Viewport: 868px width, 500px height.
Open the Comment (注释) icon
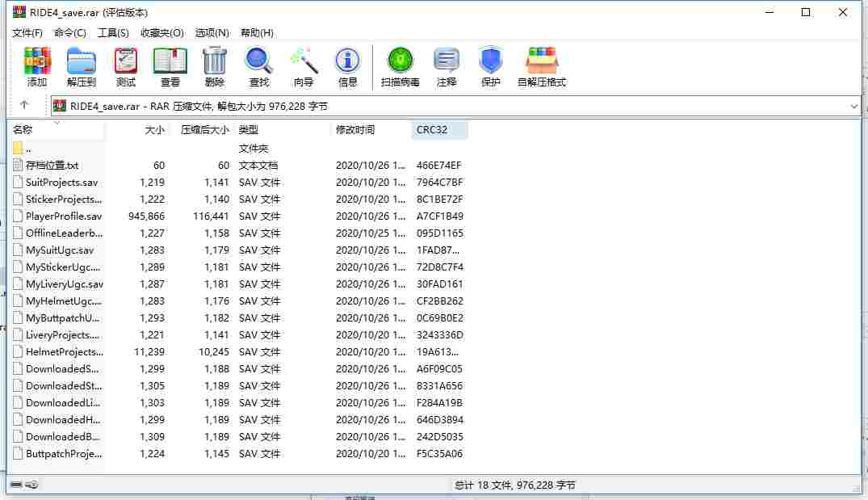point(447,66)
